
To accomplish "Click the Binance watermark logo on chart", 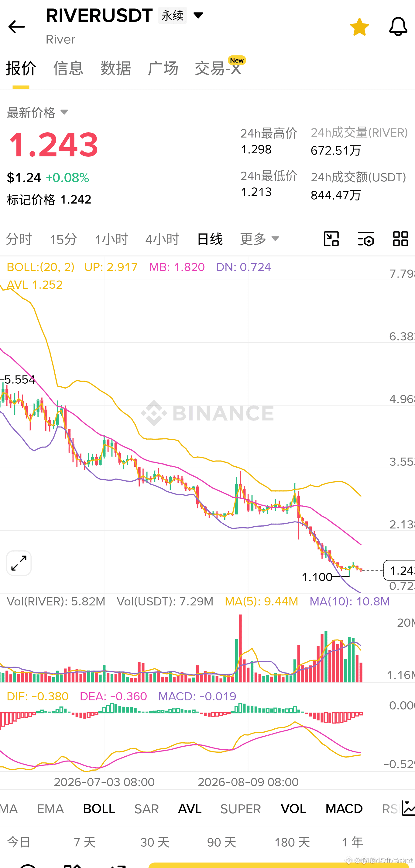I will coord(207,413).
